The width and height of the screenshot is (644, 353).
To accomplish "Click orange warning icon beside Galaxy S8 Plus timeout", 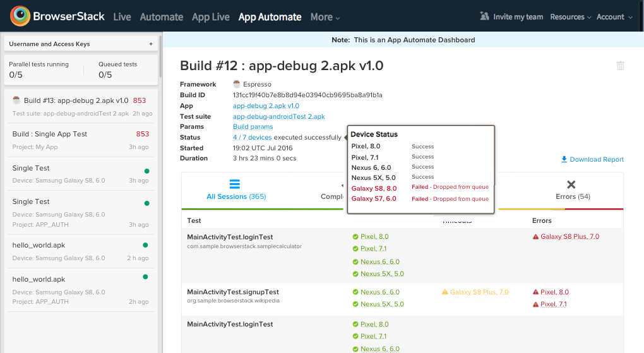I will coord(445,292).
